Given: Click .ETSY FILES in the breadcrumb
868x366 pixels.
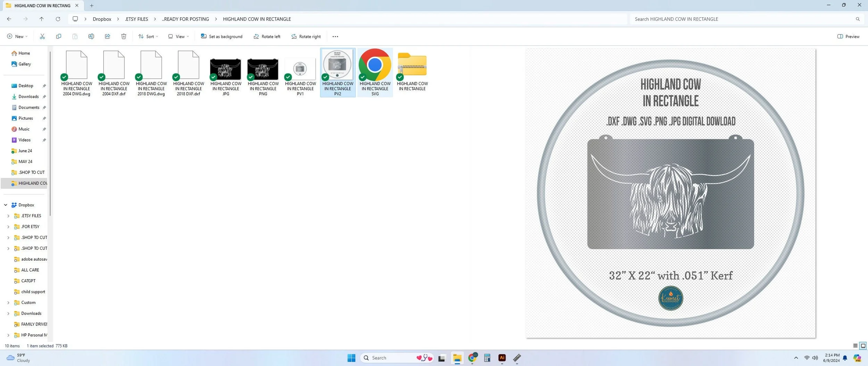Looking at the screenshot, I should [136, 19].
